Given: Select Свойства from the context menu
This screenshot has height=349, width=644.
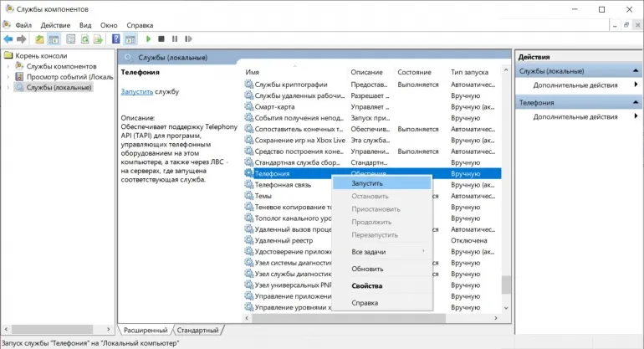Looking at the screenshot, I should click(x=367, y=286).
